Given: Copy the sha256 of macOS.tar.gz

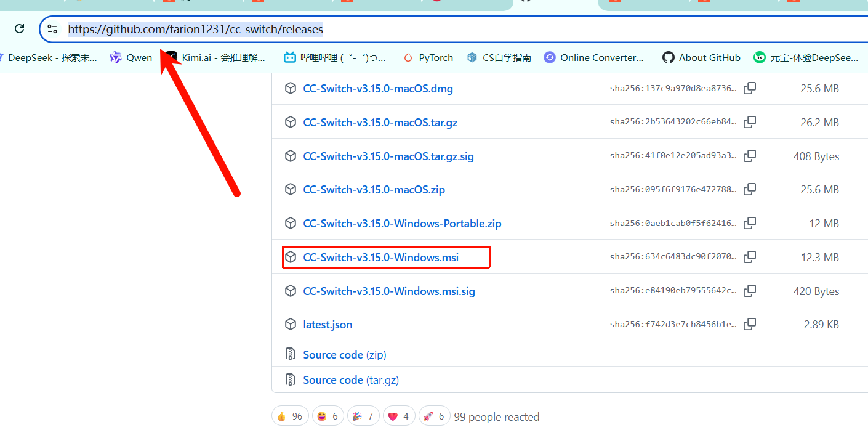Looking at the screenshot, I should [750, 122].
